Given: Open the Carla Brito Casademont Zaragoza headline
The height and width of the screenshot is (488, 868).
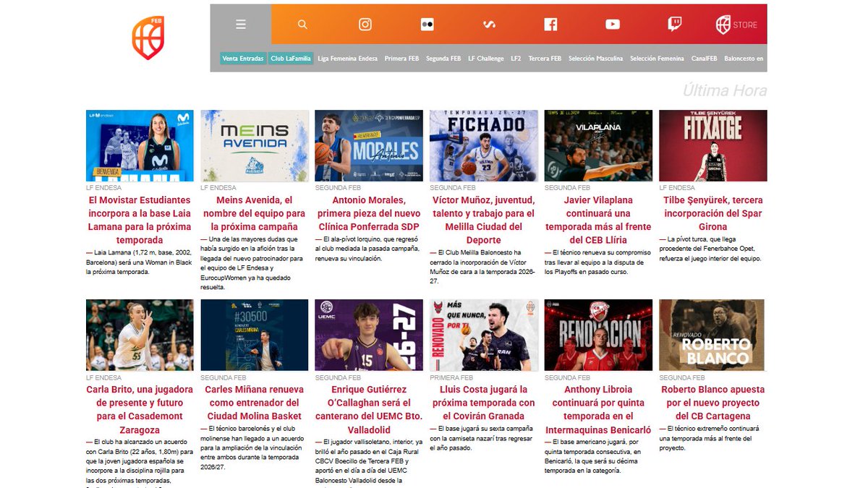Looking at the screenshot, I should (140, 409).
